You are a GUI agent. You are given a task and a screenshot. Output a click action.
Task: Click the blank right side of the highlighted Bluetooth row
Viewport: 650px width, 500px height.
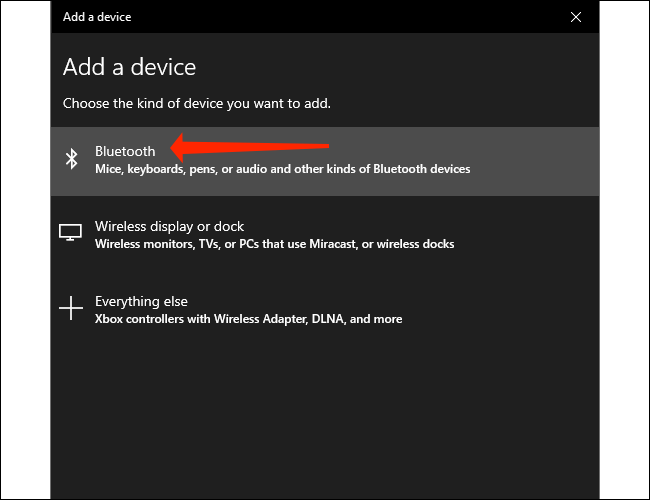tap(540, 160)
